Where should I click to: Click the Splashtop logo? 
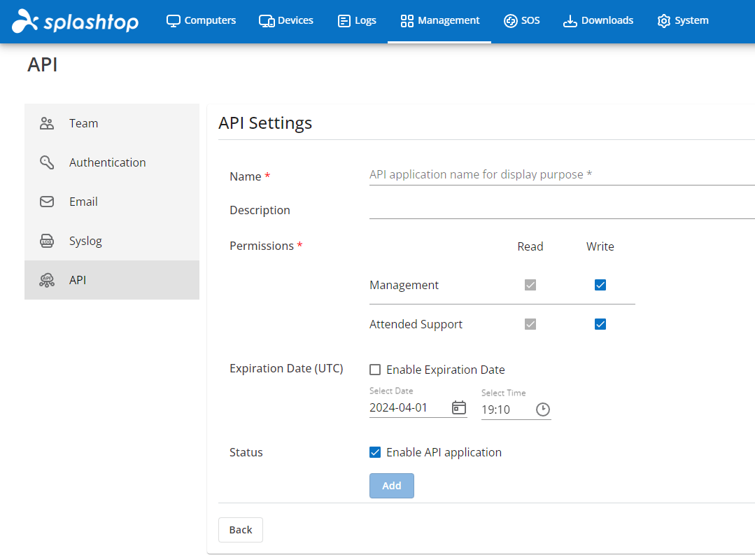coord(74,21)
